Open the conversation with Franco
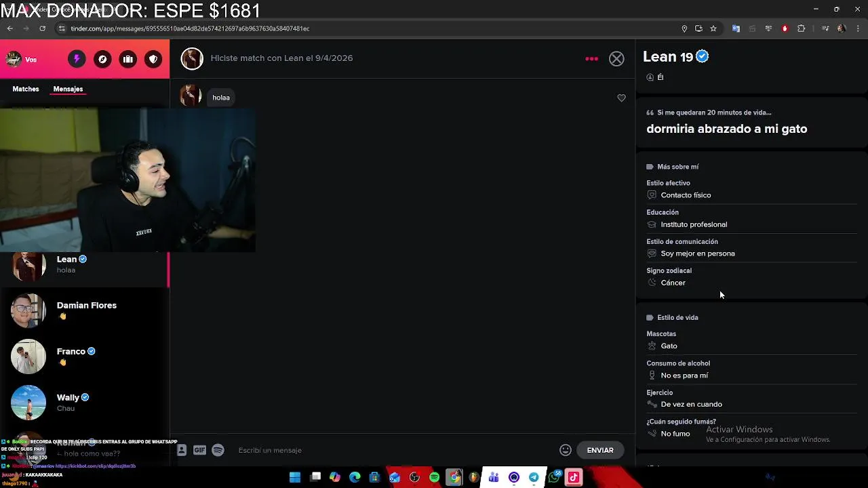 pos(85,357)
